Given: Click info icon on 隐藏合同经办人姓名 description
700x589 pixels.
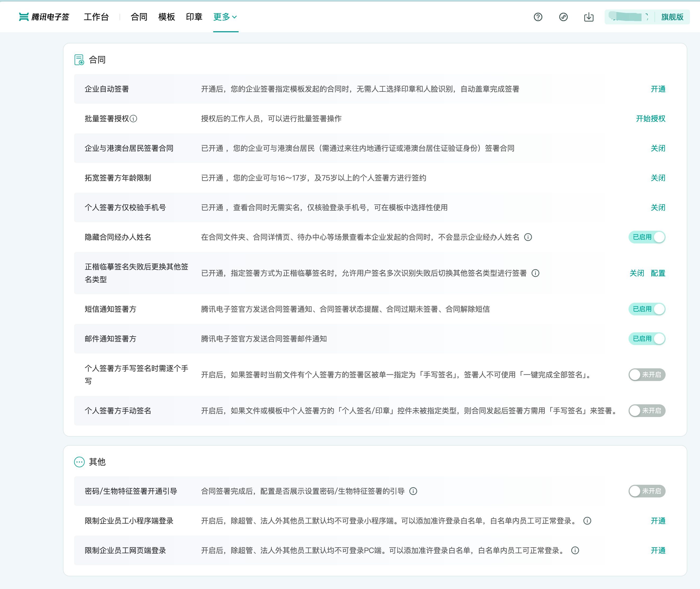Looking at the screenshot, I should point(528,237).
